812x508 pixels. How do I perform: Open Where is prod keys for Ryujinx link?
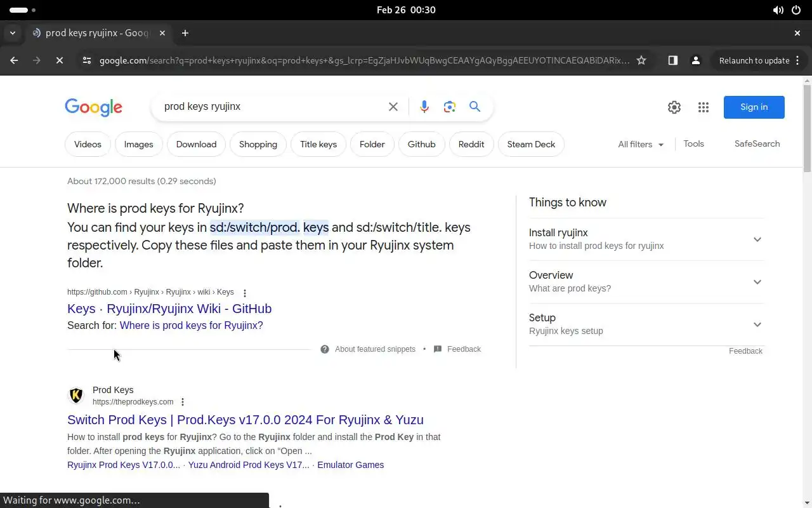coord(191,326)
